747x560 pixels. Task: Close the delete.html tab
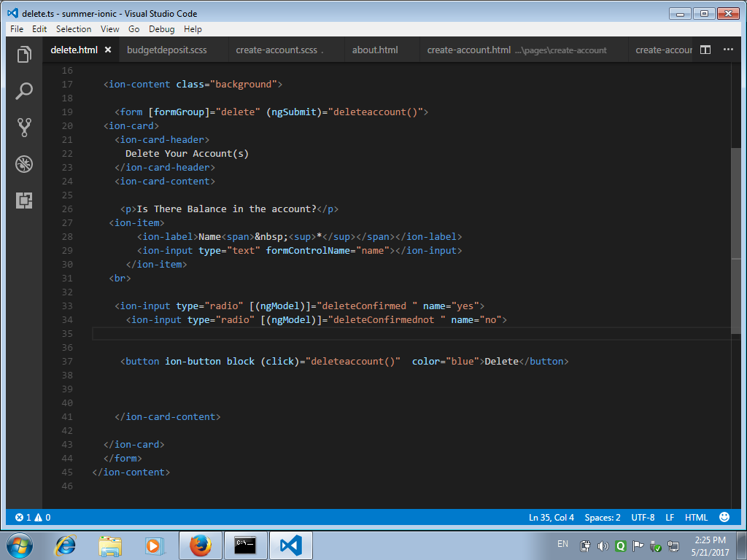pyautogui.click(x=108, y=50)
